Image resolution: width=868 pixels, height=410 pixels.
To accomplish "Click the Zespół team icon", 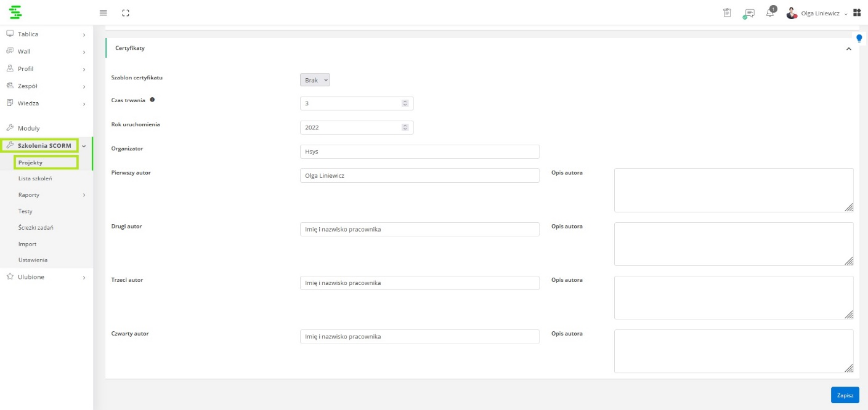I will (10, 86).
